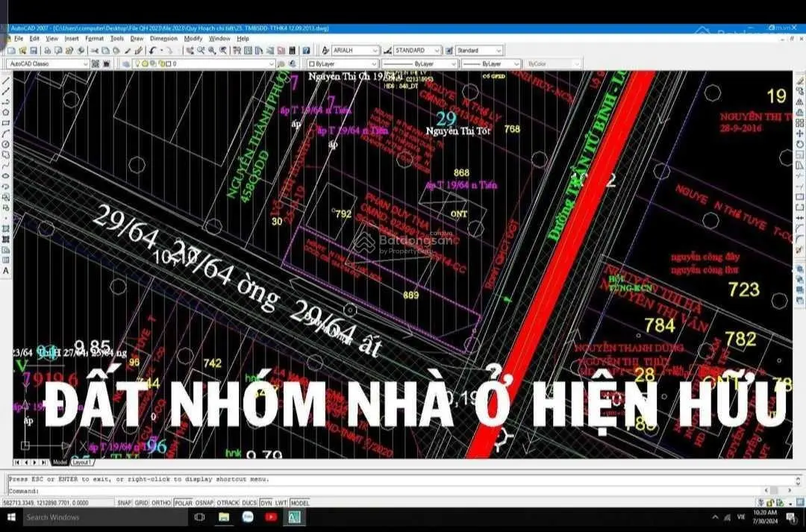Toggle OSNAP in status bar

click(x=204, y=503)
